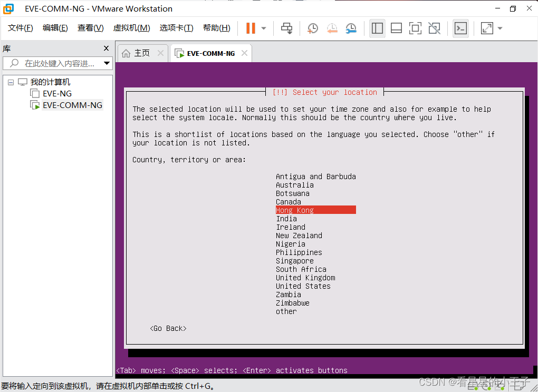Screen dimensions: 538x392
Task: Open the snapshot manager icon
Action: 351,28
